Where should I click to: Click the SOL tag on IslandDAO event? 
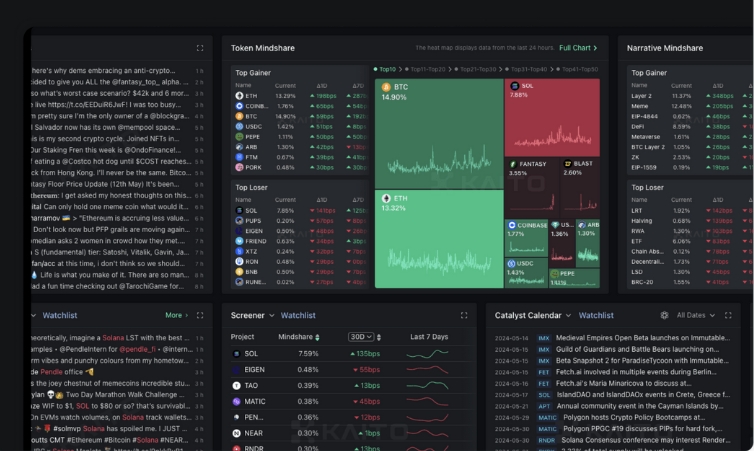coord(544,395)
